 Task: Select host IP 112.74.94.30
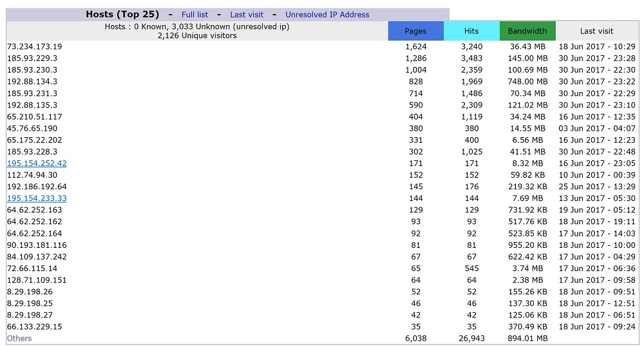click(32, 175)
